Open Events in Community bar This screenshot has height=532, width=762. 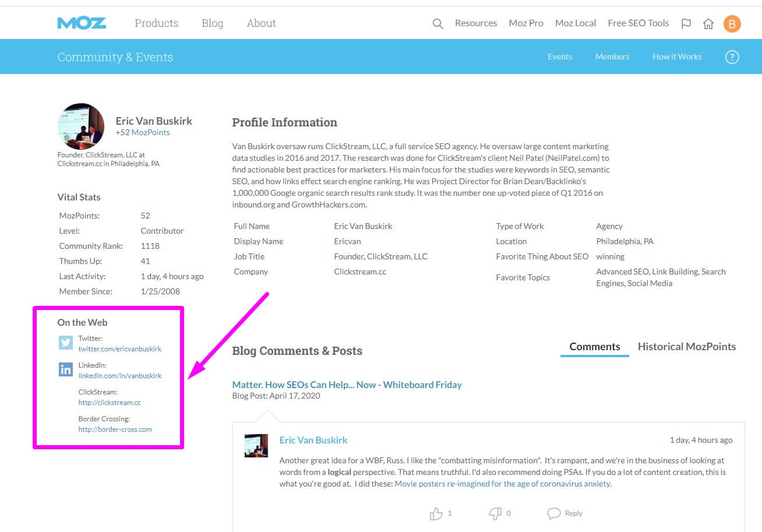click(560, 57)
